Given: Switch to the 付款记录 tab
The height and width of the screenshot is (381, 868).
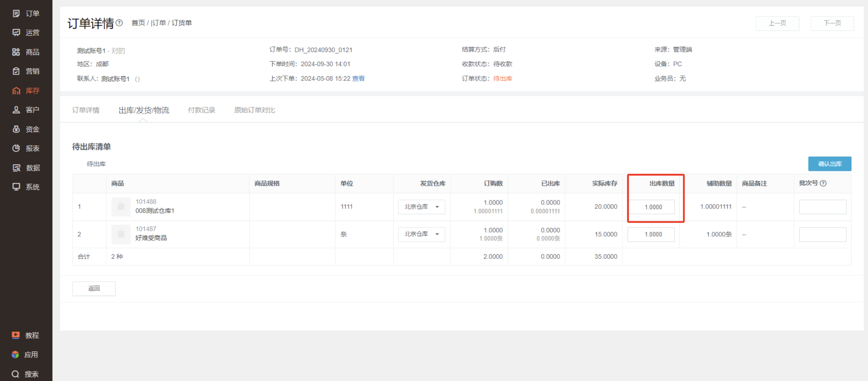Looking at the screenshot, I should click(x=201, y=110).
